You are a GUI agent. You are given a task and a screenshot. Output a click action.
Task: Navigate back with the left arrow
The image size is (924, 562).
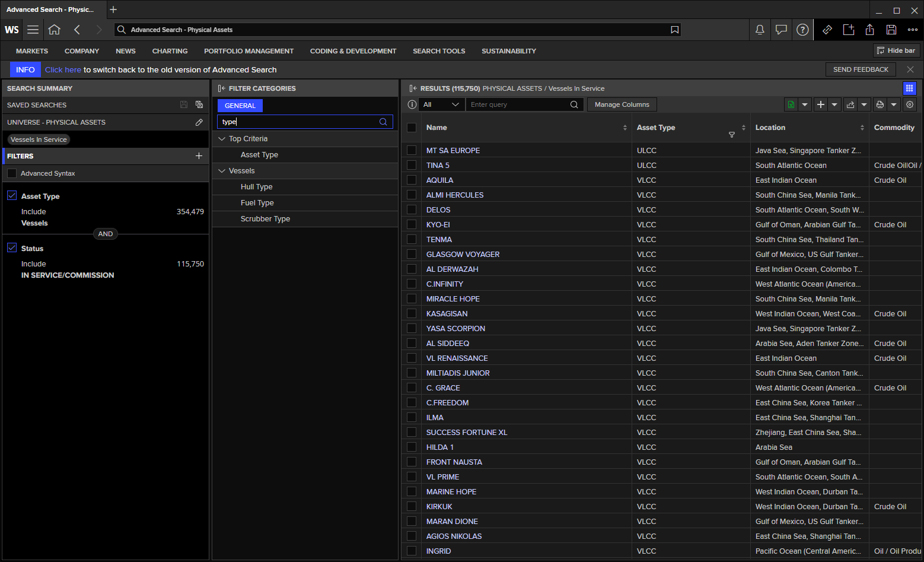(77, 30)
